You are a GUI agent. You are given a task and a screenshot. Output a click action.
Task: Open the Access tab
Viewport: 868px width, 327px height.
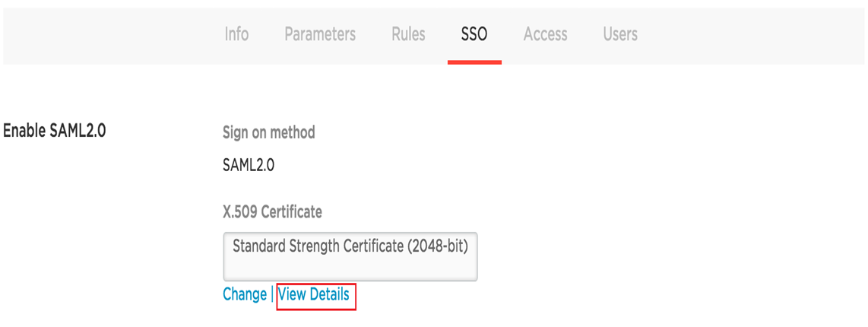(x=545, y=34)
